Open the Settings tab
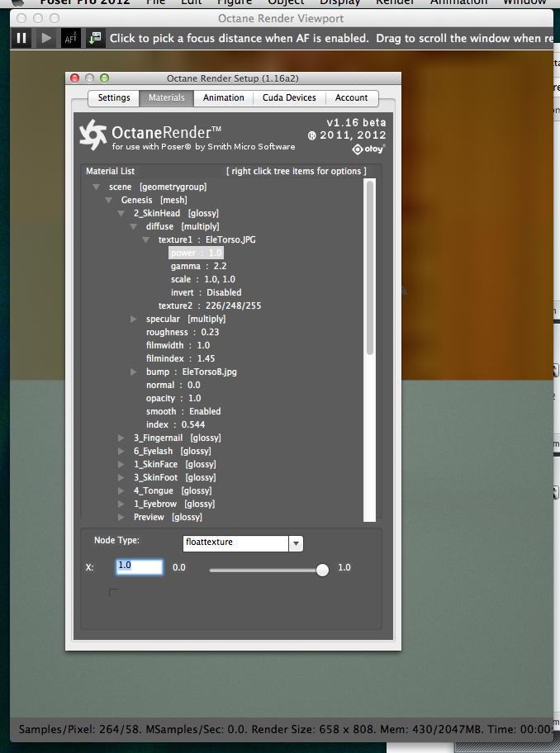Viewport: 560px width, 753px height. [114, 98]
